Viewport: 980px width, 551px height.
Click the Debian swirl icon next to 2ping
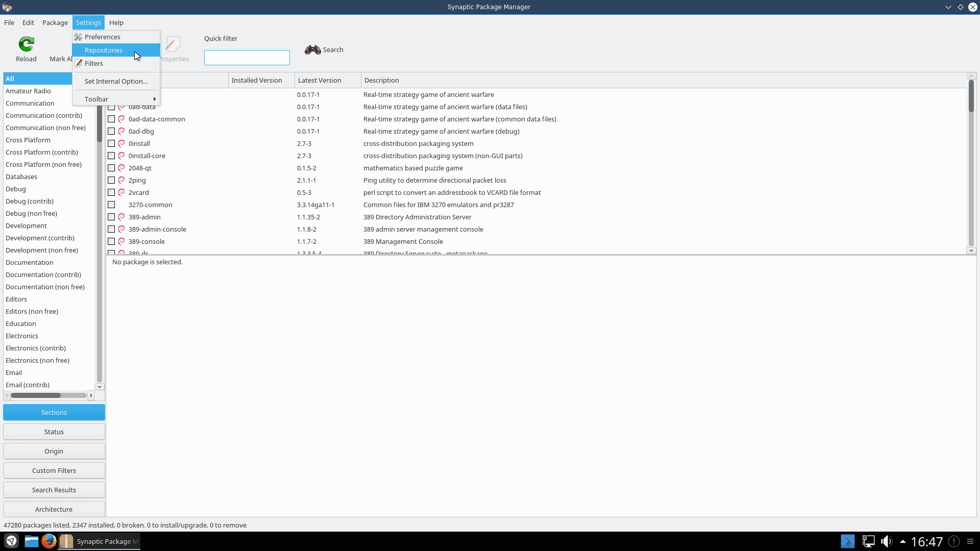121,180
